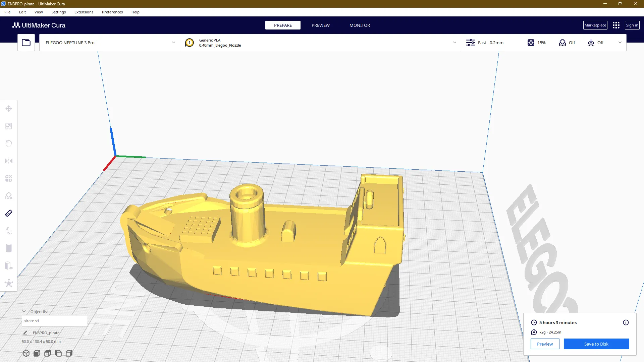Click the Measure ruler tool icon
This screenshot has height=362, width=644.
pos(9,213)
